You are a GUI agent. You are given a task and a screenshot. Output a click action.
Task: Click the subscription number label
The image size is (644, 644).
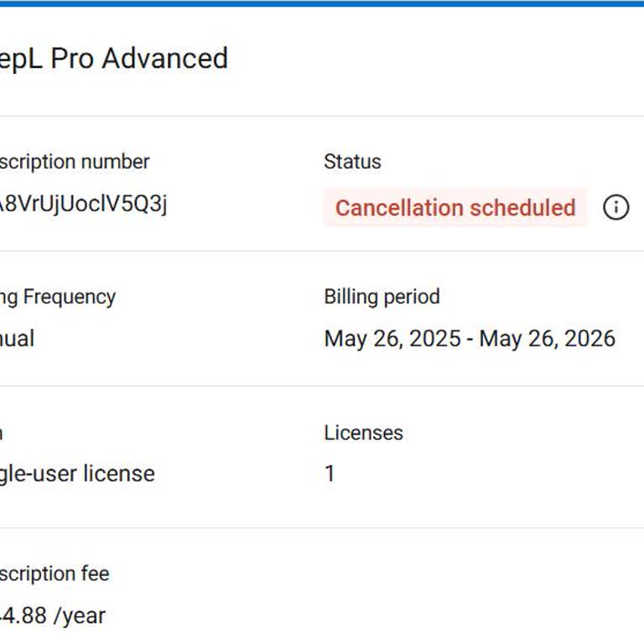point(75,161)
